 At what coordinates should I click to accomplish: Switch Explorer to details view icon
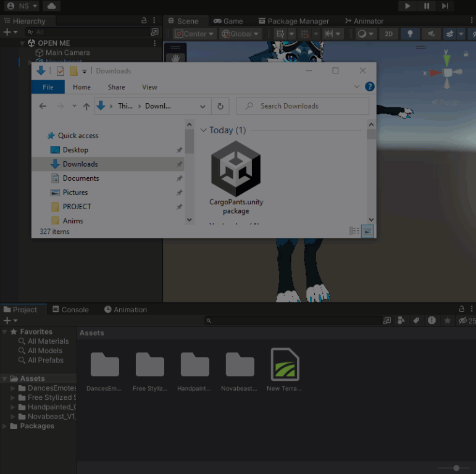tap(354, 231)
